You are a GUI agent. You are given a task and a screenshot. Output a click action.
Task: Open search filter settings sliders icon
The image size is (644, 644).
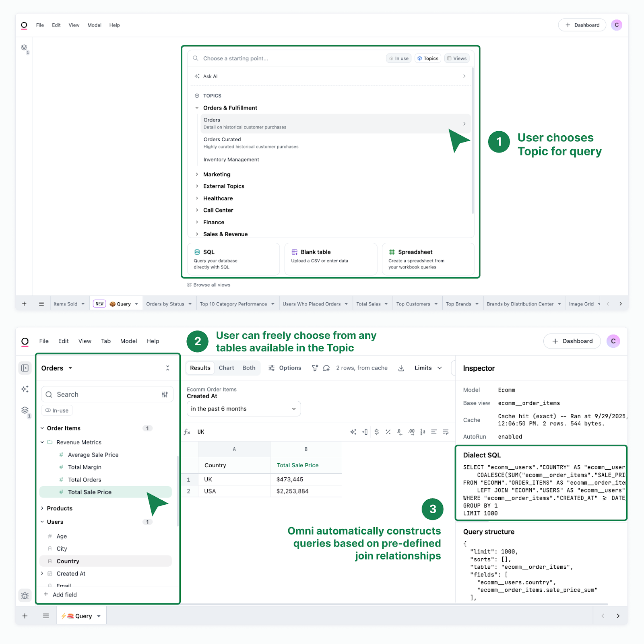165,394
